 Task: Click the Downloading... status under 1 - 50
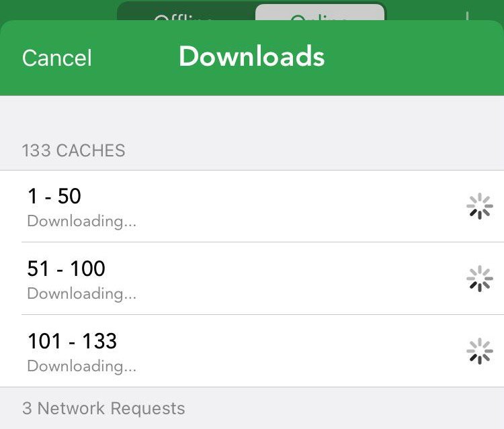click(81, 222)
